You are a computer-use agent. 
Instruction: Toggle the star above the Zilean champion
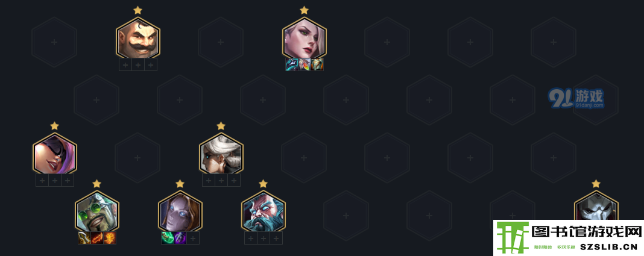click(x=263, y=183)
